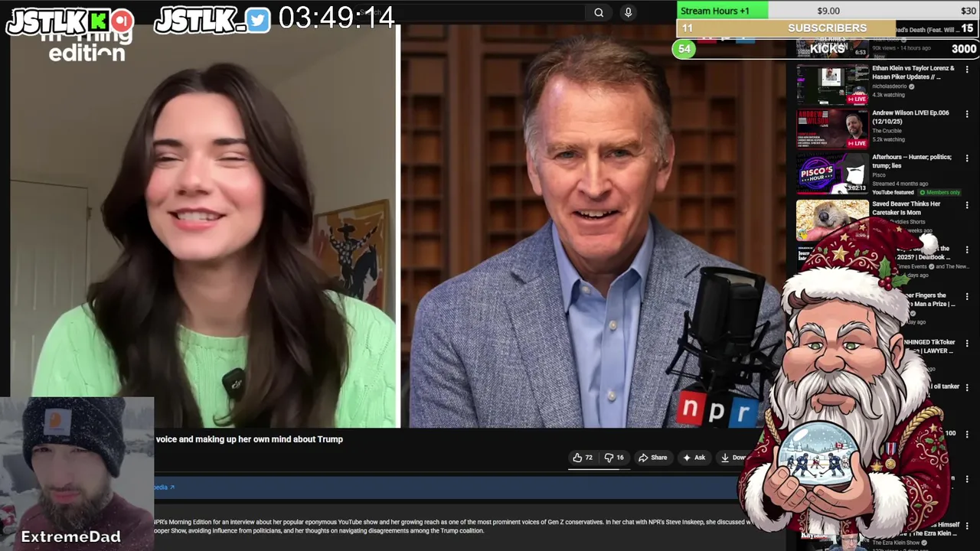The height and width of the screenshot is (551, 980).
Task: Click the Download button
Action: click(733, 458)
